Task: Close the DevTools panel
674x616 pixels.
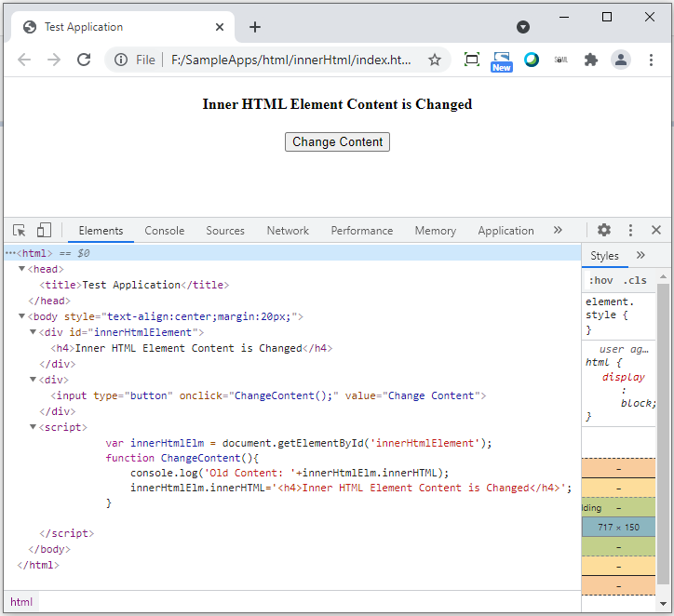Action: pos(656,230)
